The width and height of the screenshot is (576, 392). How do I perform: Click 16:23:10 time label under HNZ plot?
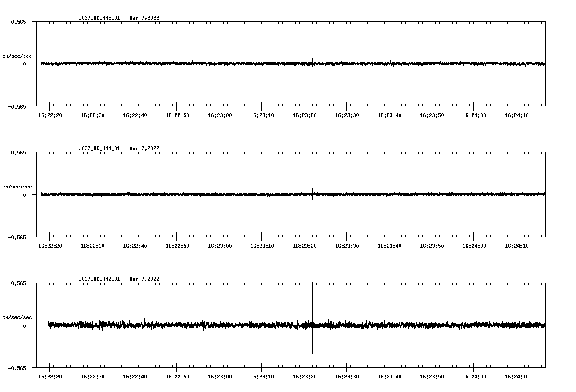[x=262, y=376]
